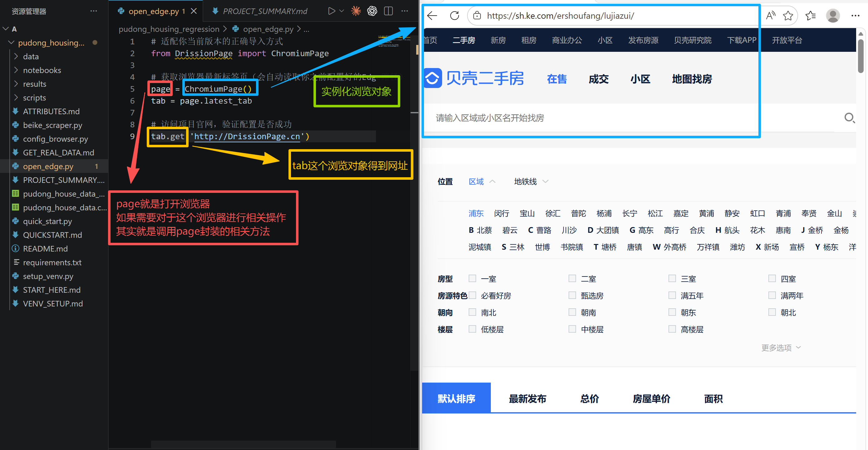The height and width of the screenshot is (450, 868).
Task: Open beike_scraper.py in the explorer
Action: [x=52, y=125]
